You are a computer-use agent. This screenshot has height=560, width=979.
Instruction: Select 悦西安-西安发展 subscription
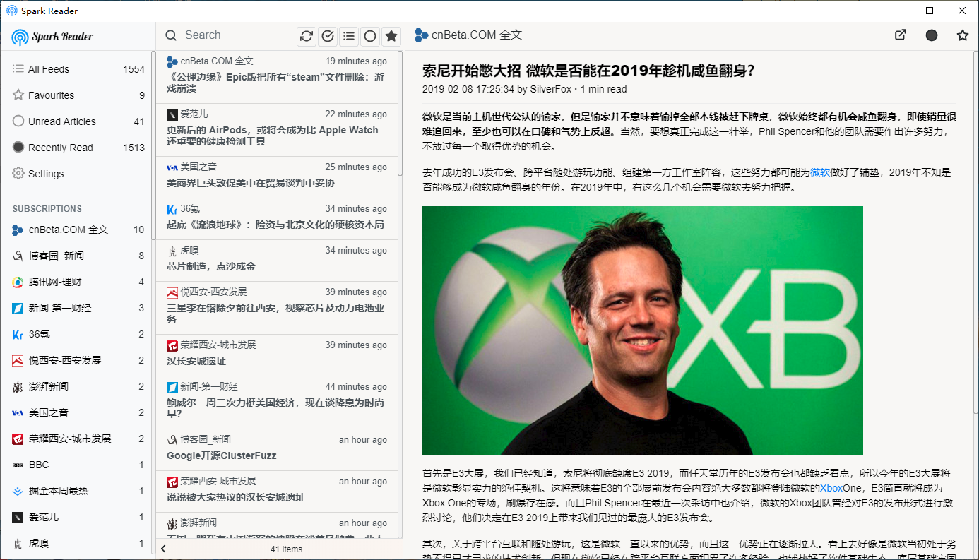[x=78, y=360]
